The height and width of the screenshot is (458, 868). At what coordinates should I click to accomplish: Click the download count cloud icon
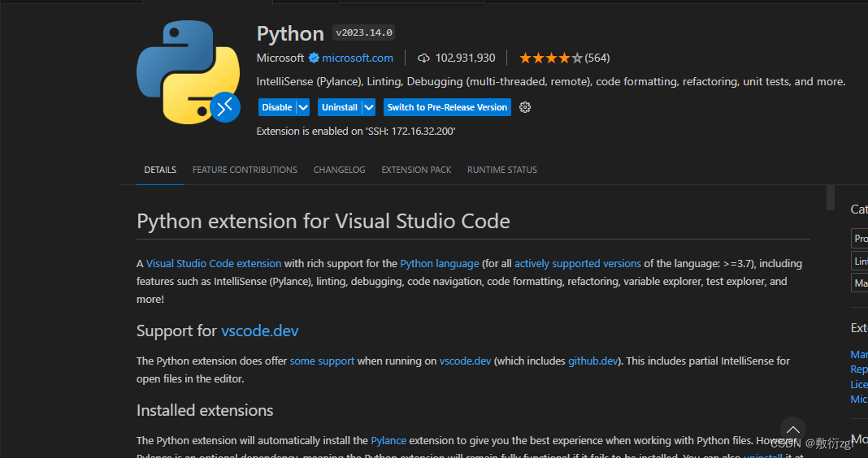pyautogui.click(x=423, y=58)
